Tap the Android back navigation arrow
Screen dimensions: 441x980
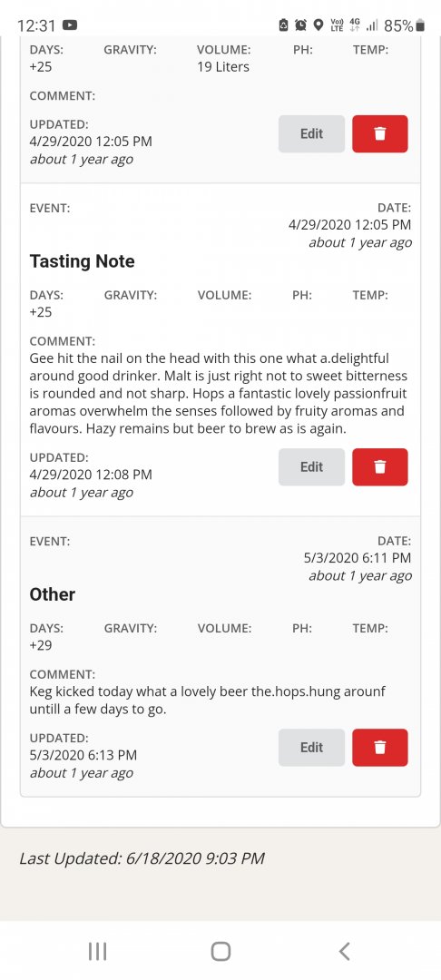344,951
